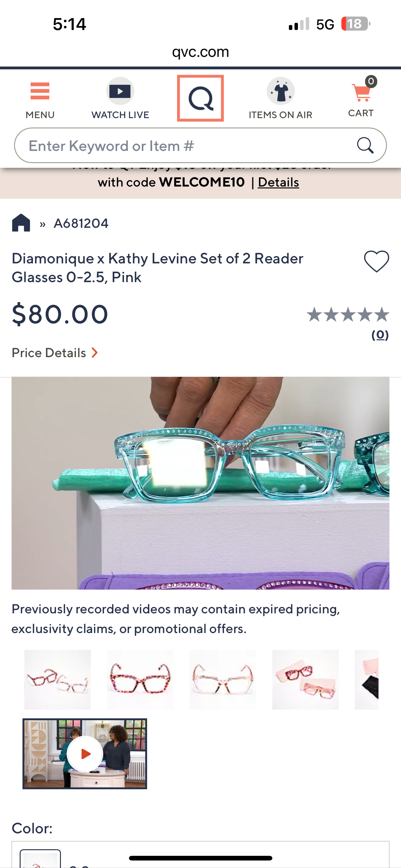Select thumbnail showing glasses with pink cases

click(x=305, y=680)
